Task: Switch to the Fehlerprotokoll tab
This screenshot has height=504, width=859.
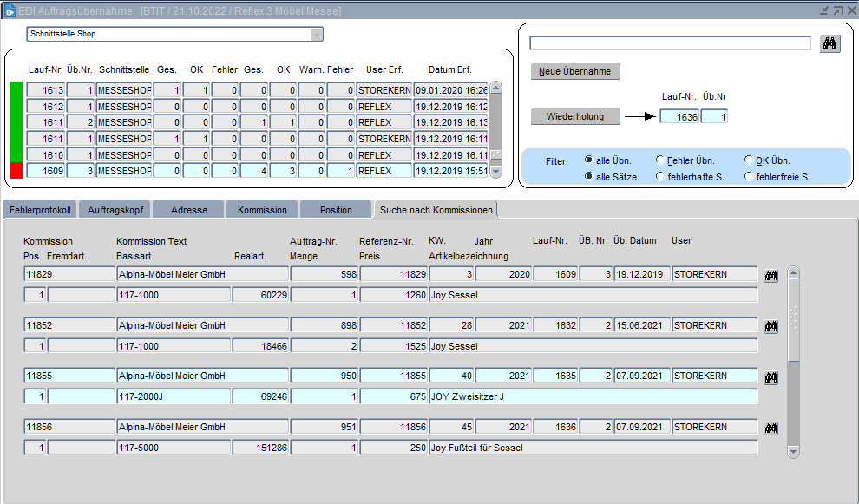Action: tap(40, 210)
